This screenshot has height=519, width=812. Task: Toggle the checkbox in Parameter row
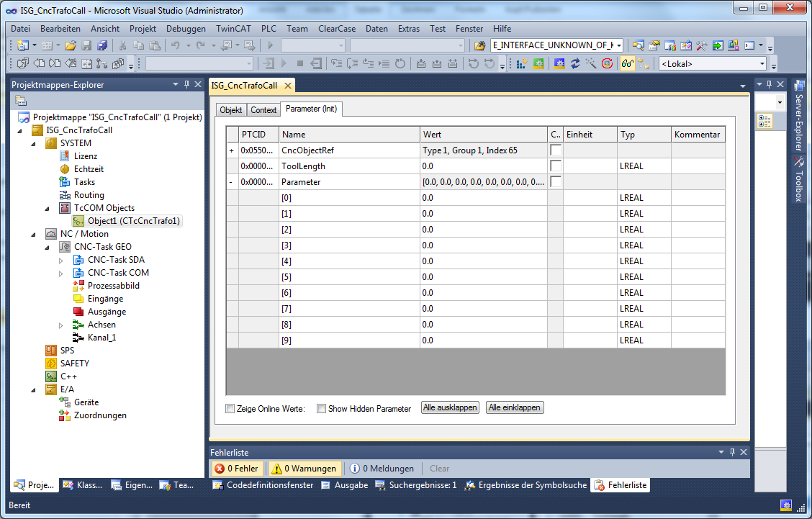pos(555,182)
